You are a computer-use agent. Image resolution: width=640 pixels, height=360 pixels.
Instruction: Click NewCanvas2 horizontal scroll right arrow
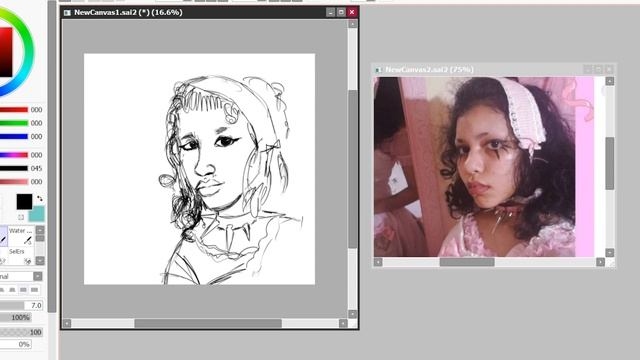[x=600, y=262]
